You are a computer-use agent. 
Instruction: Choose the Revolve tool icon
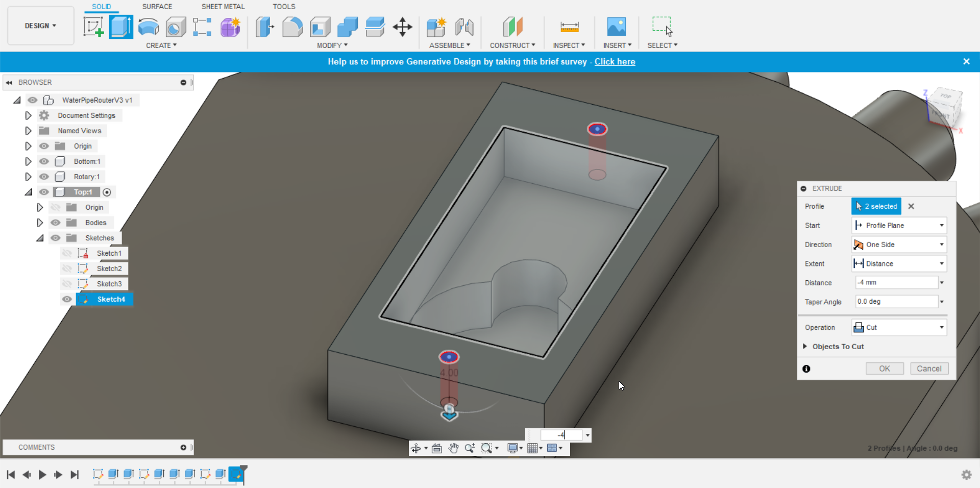(149, 27)
